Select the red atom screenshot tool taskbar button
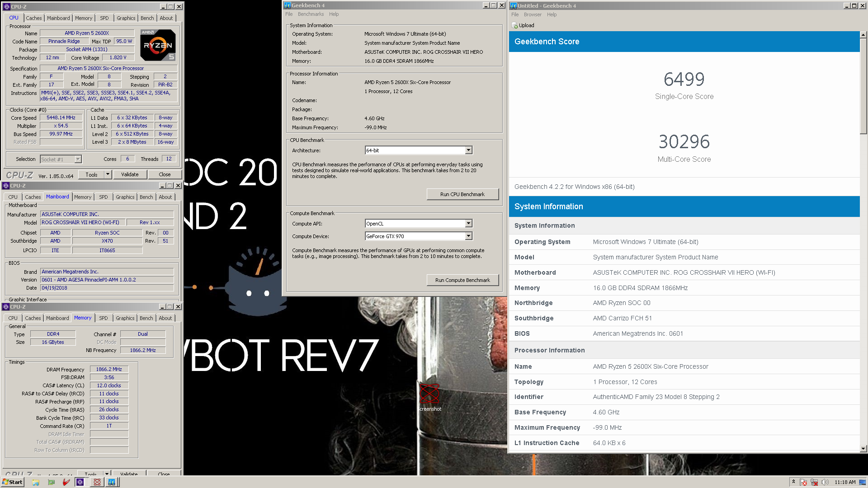Screen dimensions: 868x488 tap(97, 482)
